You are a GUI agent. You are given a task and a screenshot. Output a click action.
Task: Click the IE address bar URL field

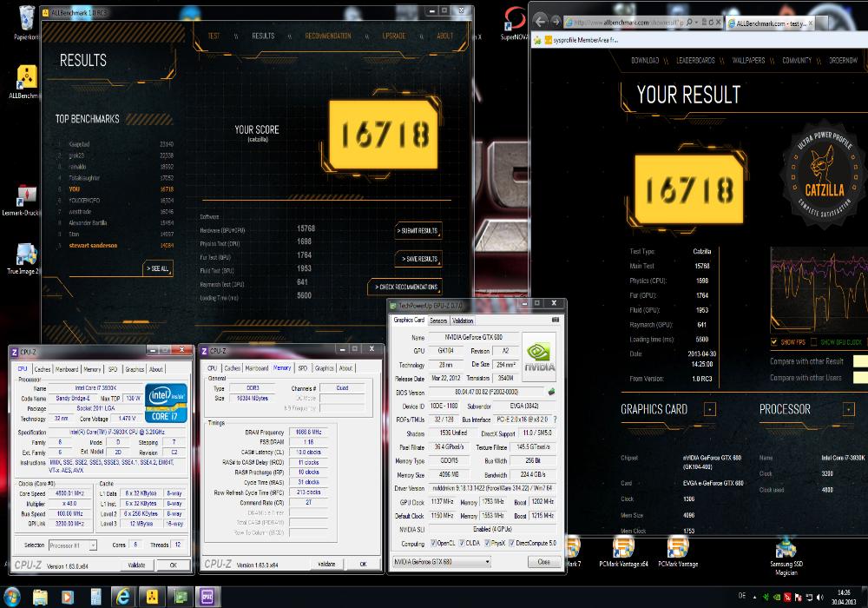628,23
